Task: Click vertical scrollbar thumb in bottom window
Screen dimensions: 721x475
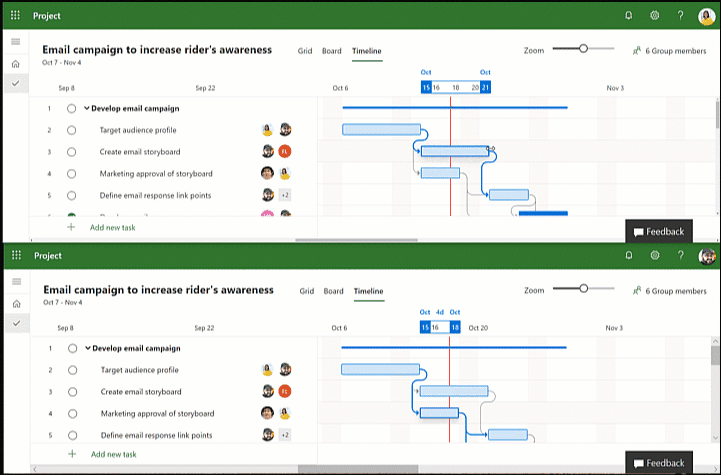Action: (715, 355)
